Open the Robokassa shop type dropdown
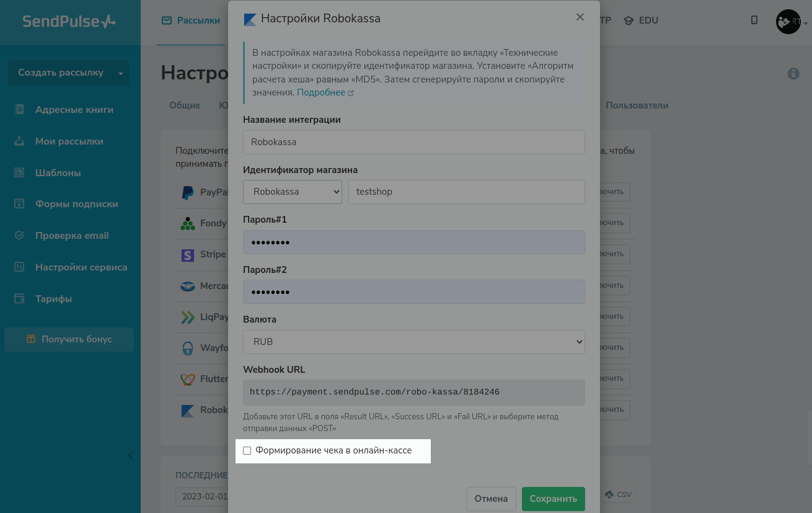 point(293,192)
